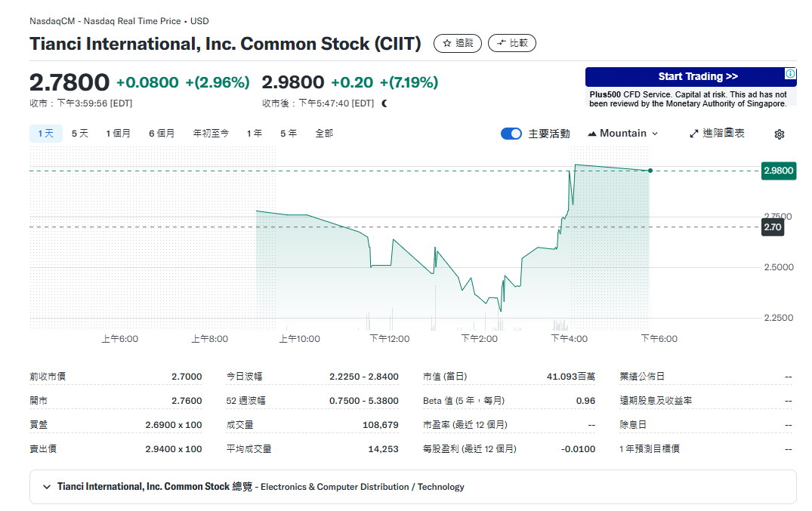Click the 開市 value 2.7600
812x511 pixels.
point(187,401)
